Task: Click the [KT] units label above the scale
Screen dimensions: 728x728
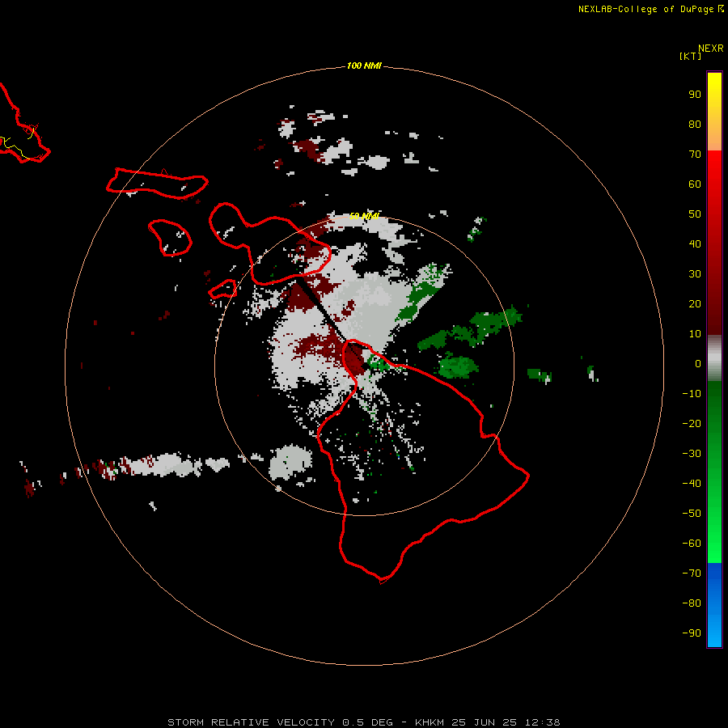Action: coord(691,56)
